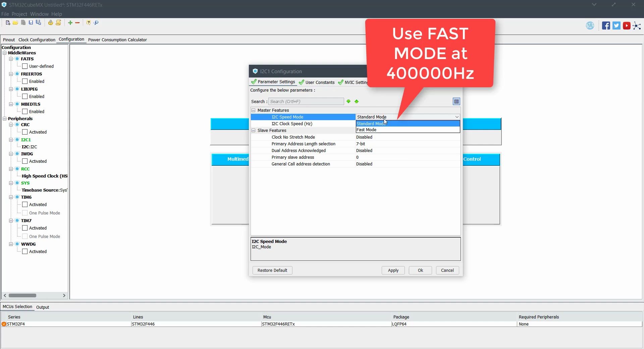Enable the FREERTOS checkbox
Screen dimensions: 644x349
(x=25, y=81)
